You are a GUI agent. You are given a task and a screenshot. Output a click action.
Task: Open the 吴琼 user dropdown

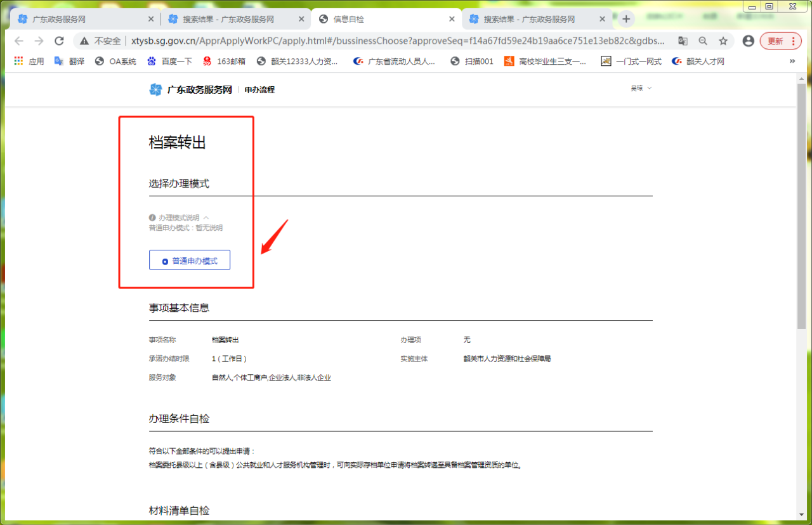pyautogui.click(x=641, y=89)
